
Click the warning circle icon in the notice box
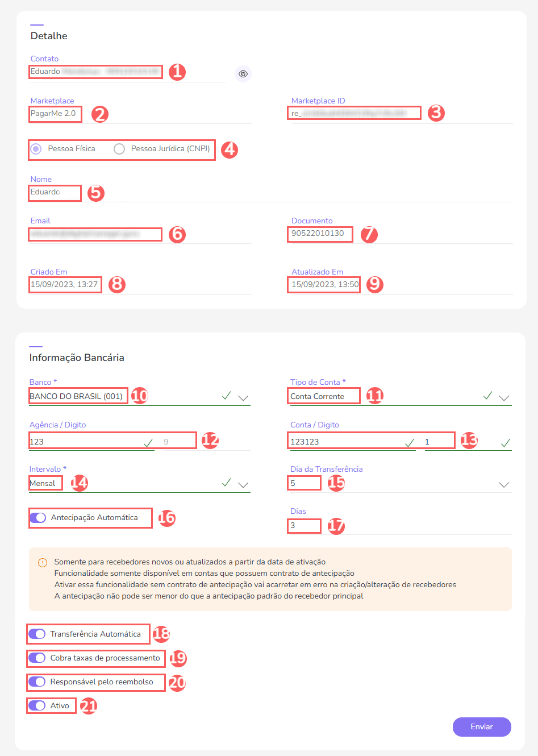pyautogui.click(x=42, y=563)
